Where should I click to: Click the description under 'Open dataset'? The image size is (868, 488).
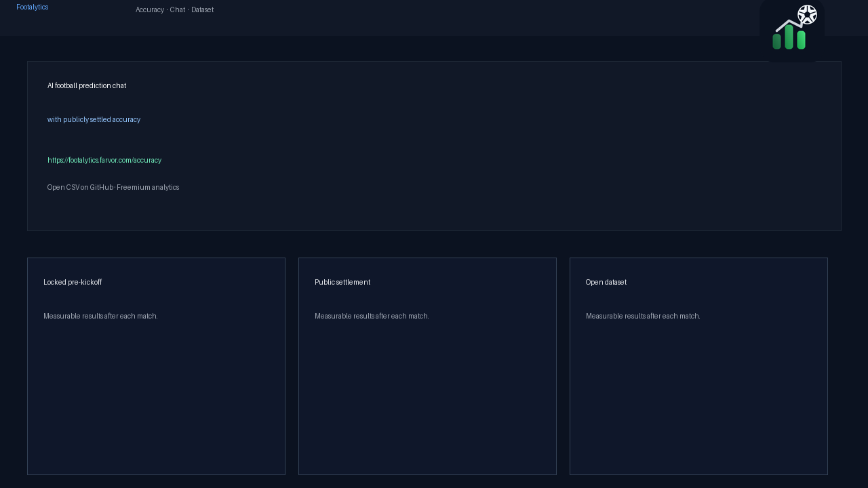(x=643, y=316)
